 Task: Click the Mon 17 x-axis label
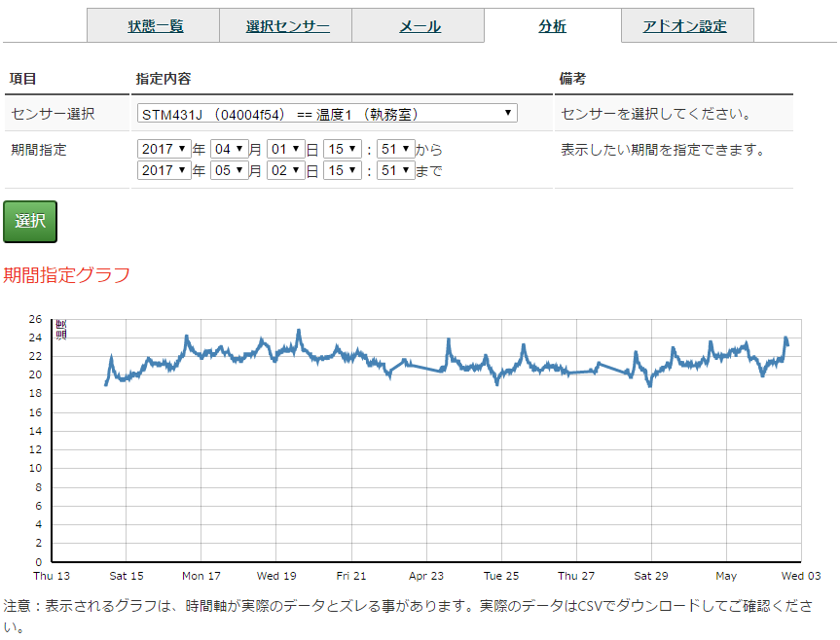[x=201, y=576]
